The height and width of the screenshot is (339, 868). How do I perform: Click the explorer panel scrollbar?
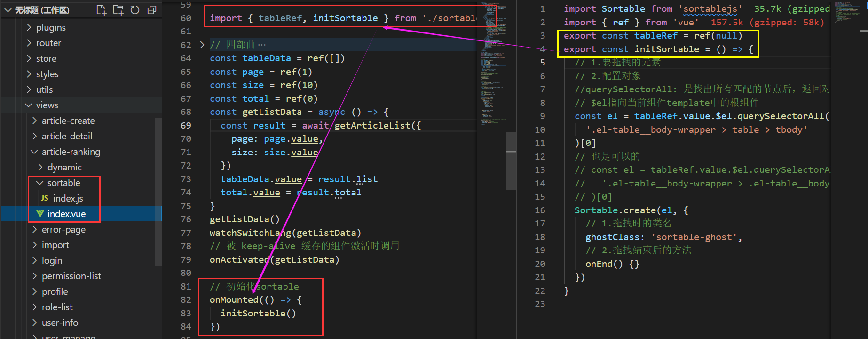pyautogui.click(x=158, y=192)
